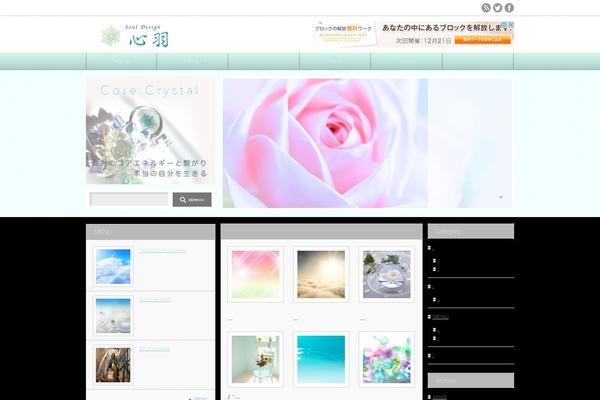Open the 'あなたの中にあるブロックを解放' ad banner
Image resolution: width=600 pixels, height=400 pixels.
pyautogui.click(x=413, y=34)
